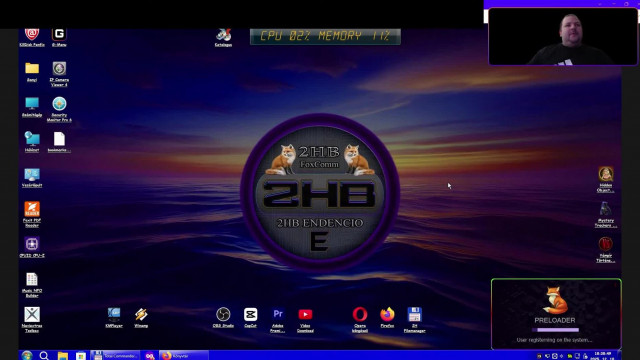This screenshot has width=640, height=360.
Task: Open the Windows Start button
Action: 27,356
